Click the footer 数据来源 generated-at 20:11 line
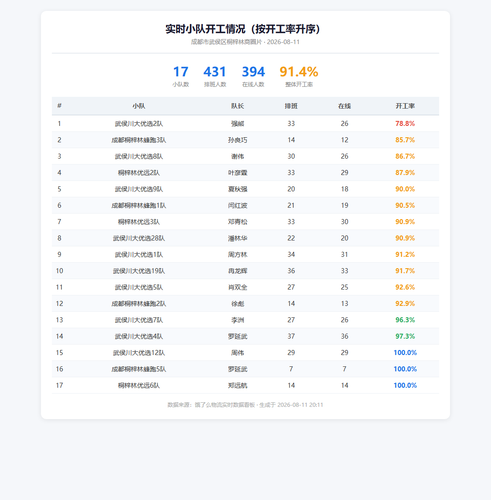Image resolution: width=491 pixels, height=500 pixels. [x=245, y=405]
